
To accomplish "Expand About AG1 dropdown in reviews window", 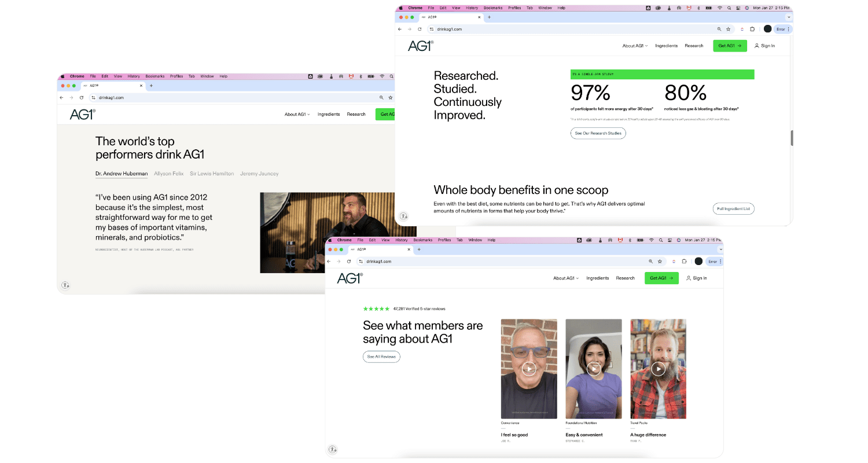I will pos(565,278).
